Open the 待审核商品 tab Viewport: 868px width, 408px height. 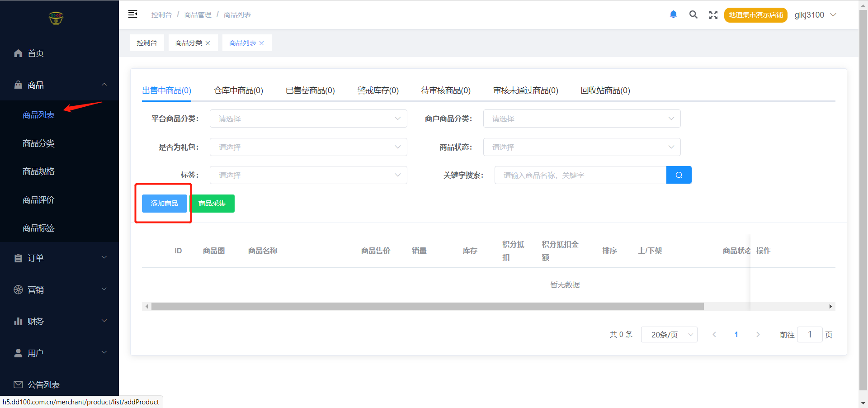[446, 90]
